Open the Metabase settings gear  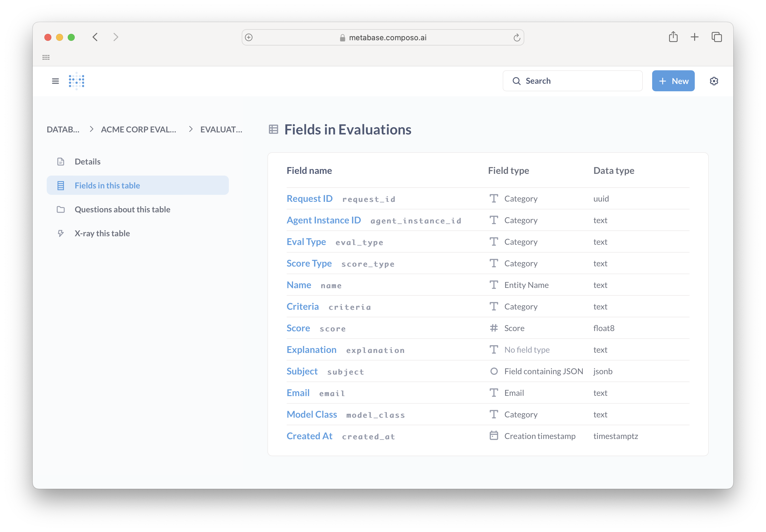tap(714, 81)
